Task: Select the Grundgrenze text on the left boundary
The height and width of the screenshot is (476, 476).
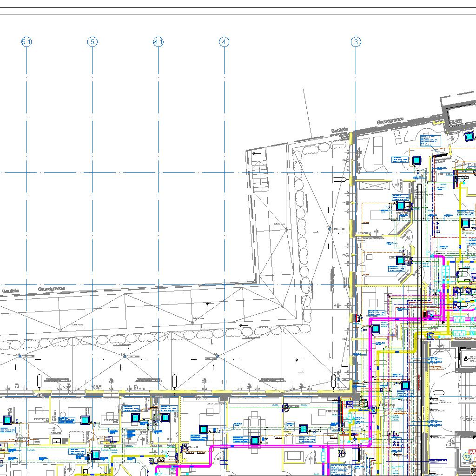Action: (52, 289)
